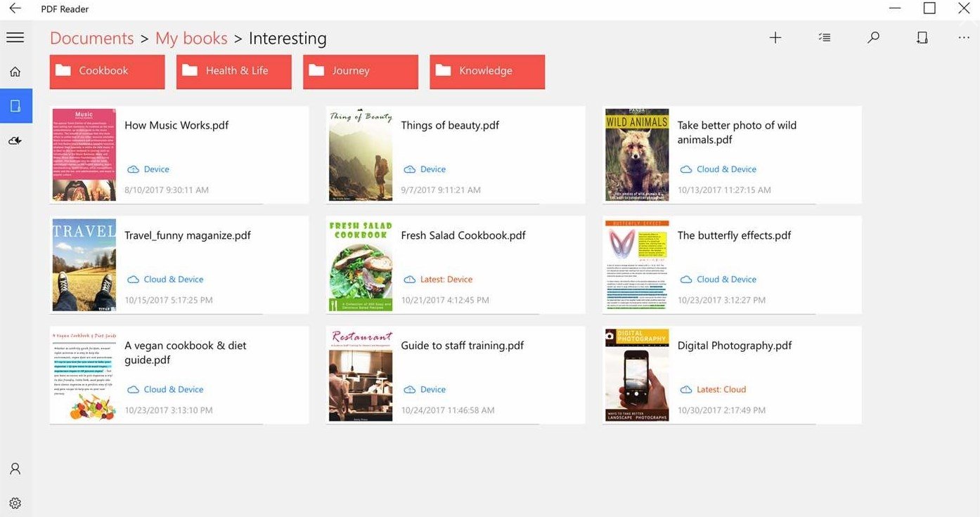
Task: Click cloud icon on Fresh Salad Cookbook card
Action: (x=409, y=280)
